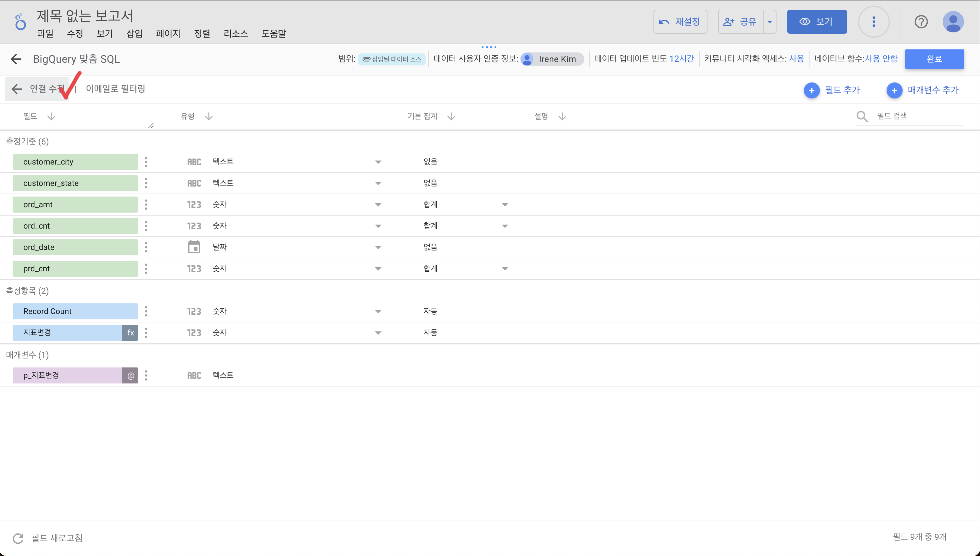Click the help question mark icon
The image size is (980, 556).
click(x=921, y=22)
